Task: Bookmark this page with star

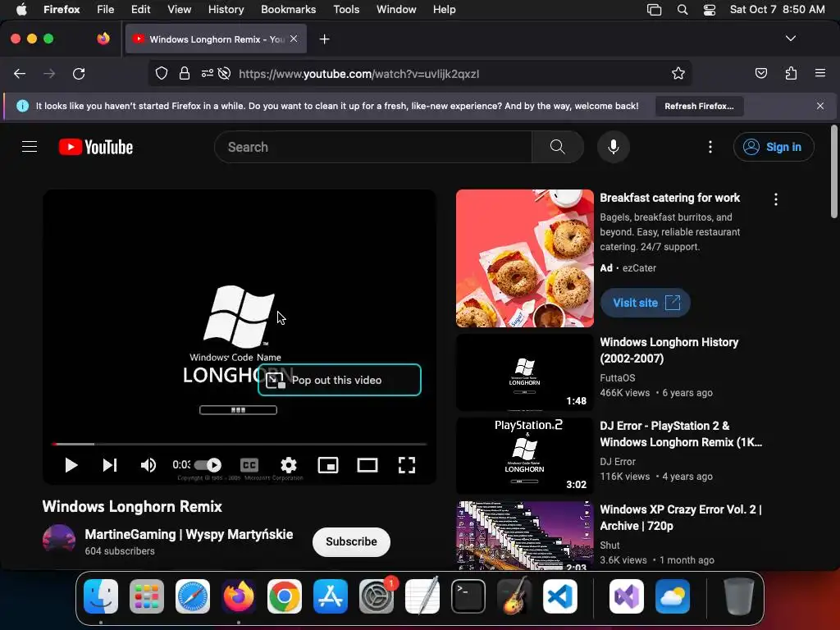Action: 678,73
